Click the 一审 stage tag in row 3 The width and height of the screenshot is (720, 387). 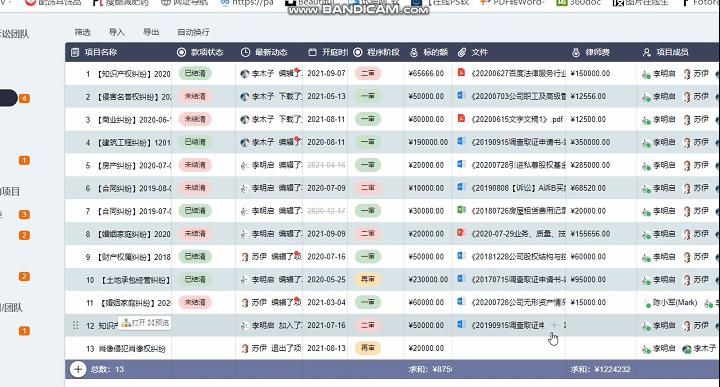coord(368,119)
